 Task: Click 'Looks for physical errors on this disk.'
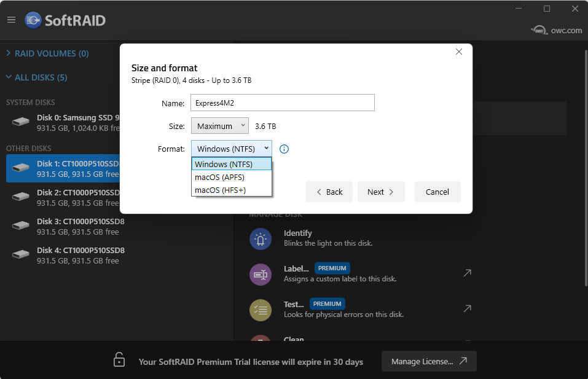344,315
